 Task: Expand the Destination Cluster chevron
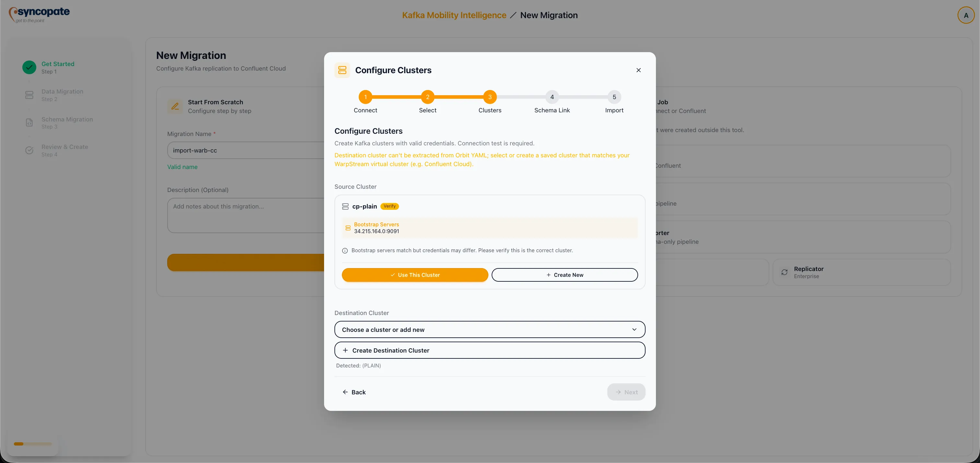(634, 330)
